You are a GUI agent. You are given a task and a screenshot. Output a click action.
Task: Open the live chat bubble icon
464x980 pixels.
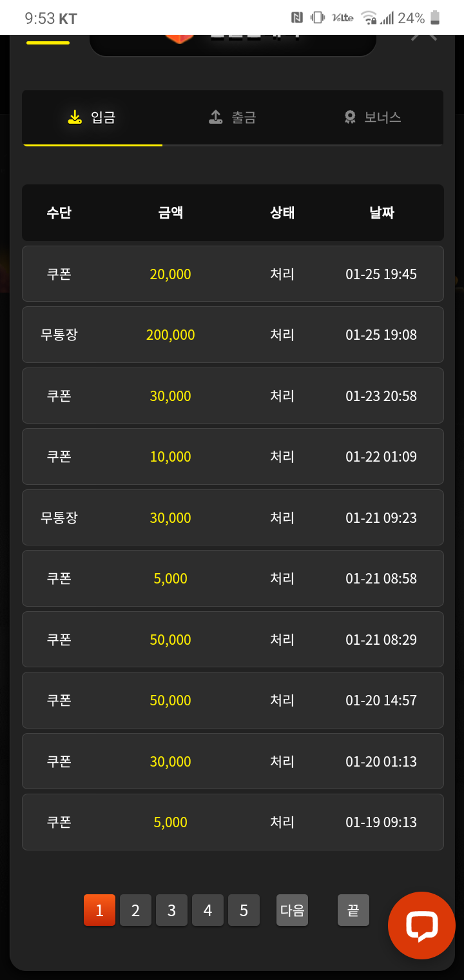421,926
